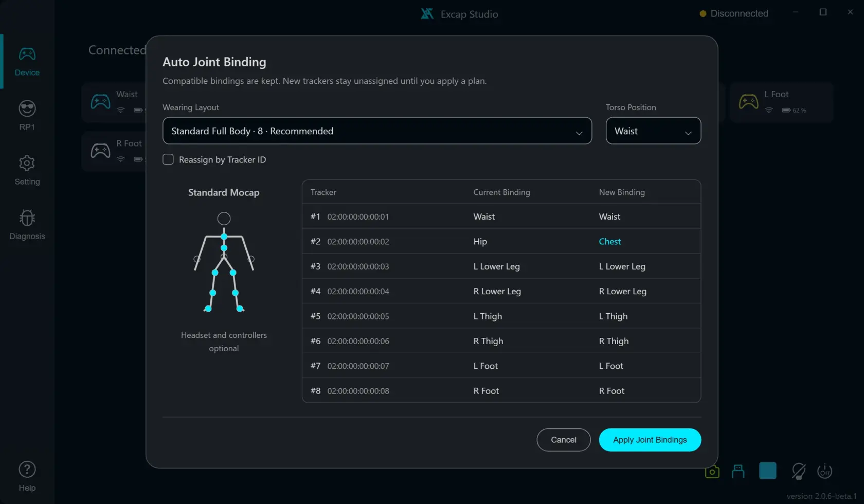Click the Disconnected status indicator

[x=734, y=13]
